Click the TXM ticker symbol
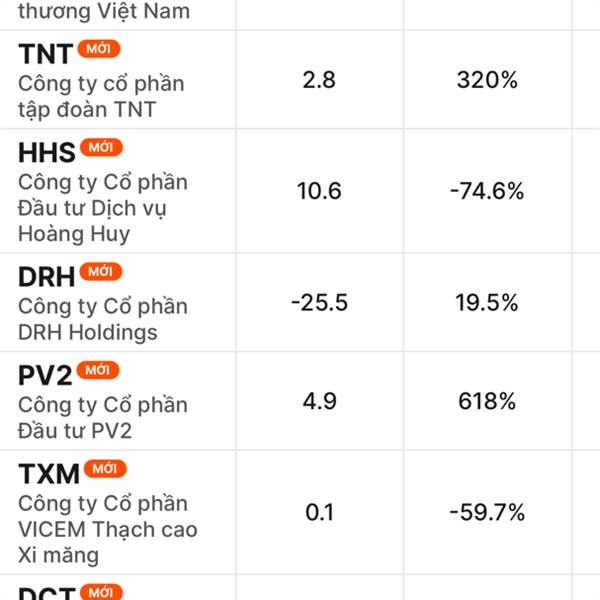Viewport: 600px width, 600px height. [x=49, y=474]
